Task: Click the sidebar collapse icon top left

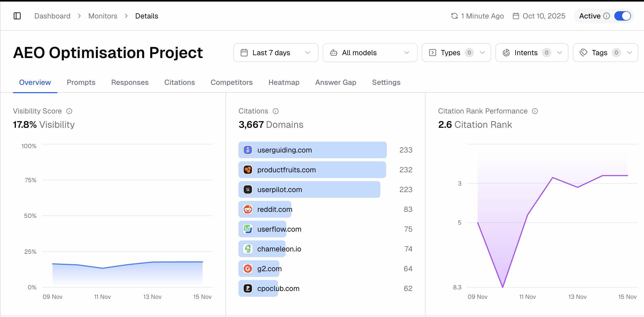Action: tap(17, 16)
